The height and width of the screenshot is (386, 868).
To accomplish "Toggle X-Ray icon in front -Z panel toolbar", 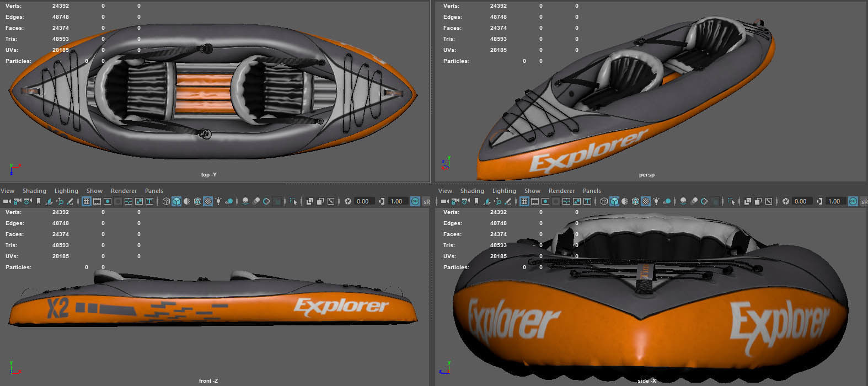I will tap(310, 201).
